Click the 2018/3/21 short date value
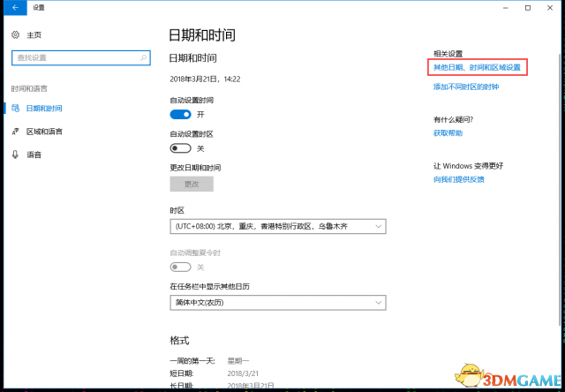 243,373
